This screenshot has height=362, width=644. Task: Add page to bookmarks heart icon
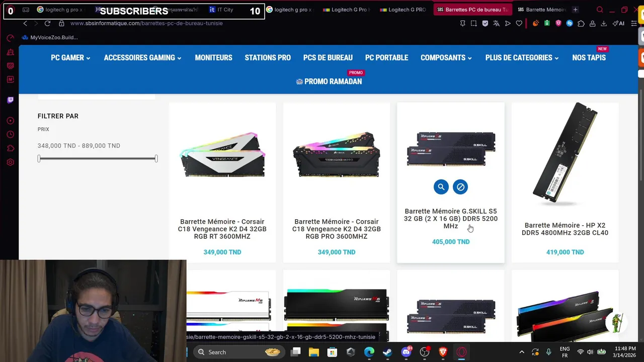click(x=519, y=23)
